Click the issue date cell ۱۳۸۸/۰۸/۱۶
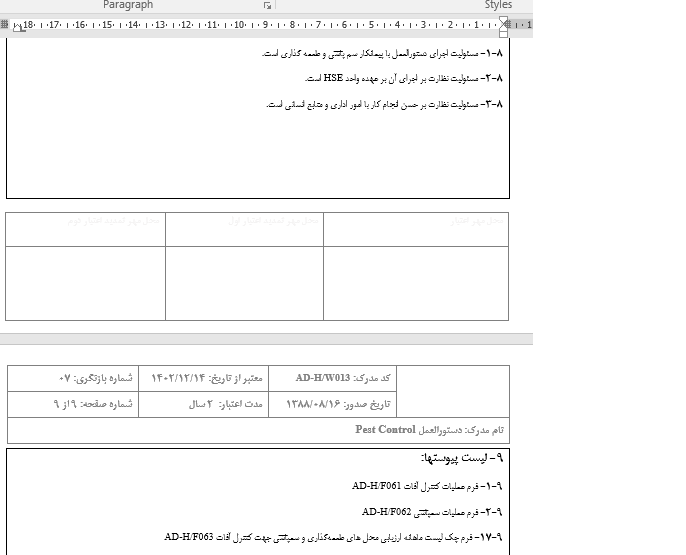This screenshot has height=555, width=686. click(332, 405)
